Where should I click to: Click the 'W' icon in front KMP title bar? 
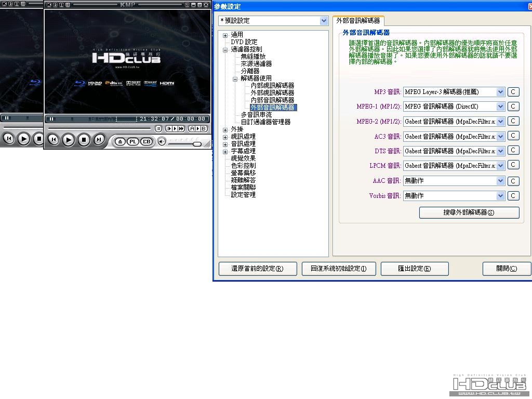68,5
